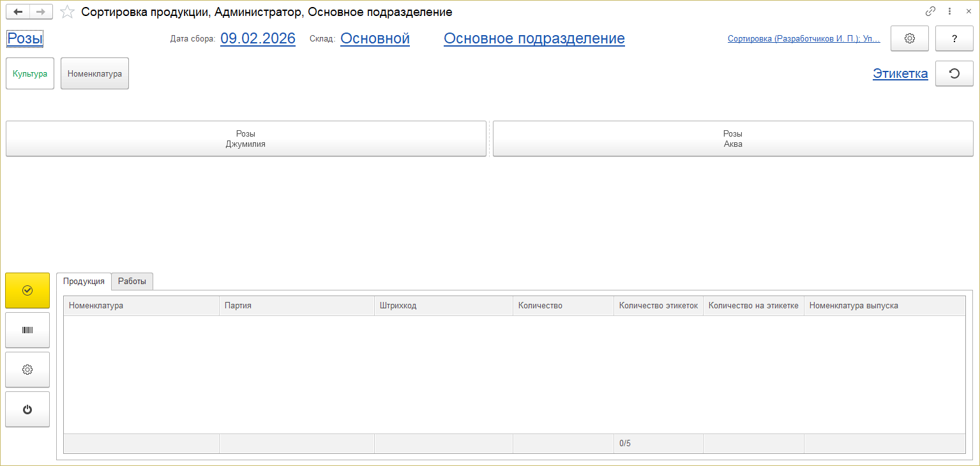
Task: Open the three-dot more menu
Action: pos(949,11)
